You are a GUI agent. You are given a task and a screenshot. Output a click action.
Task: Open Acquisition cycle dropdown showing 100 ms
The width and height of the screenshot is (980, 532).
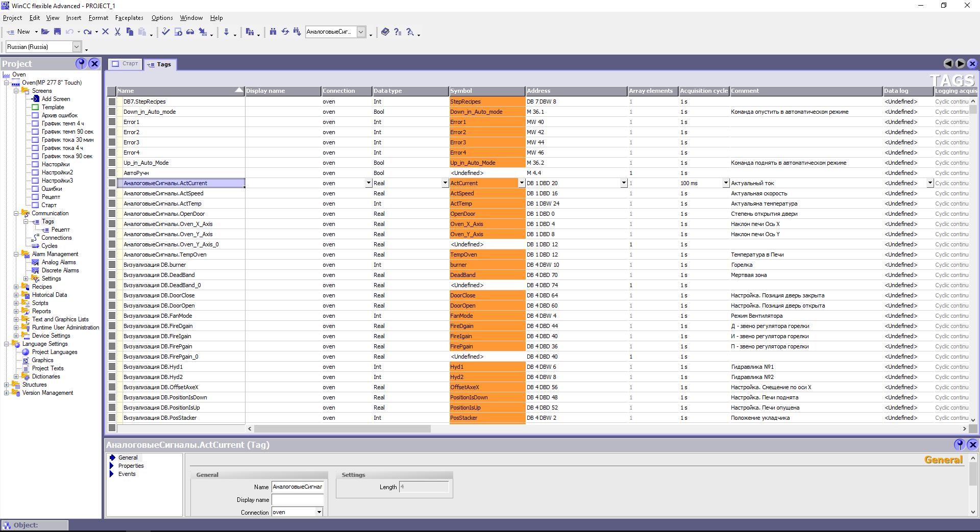point(725,183)
